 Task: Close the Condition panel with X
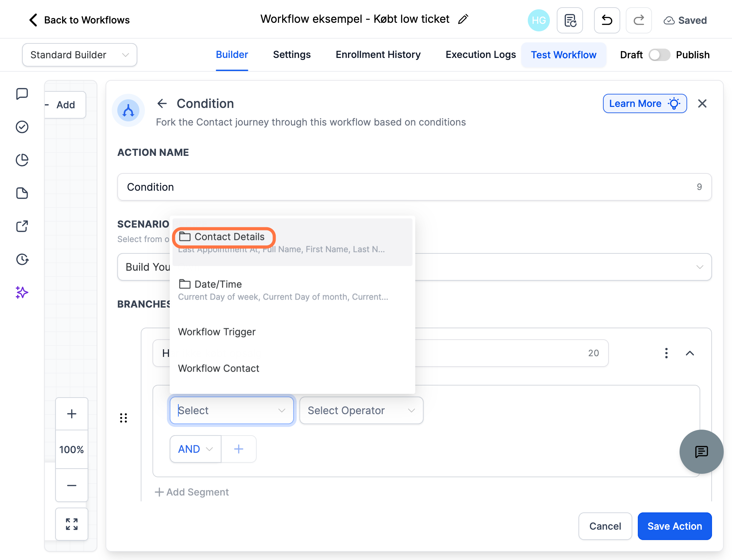click(x=702, y=103)
